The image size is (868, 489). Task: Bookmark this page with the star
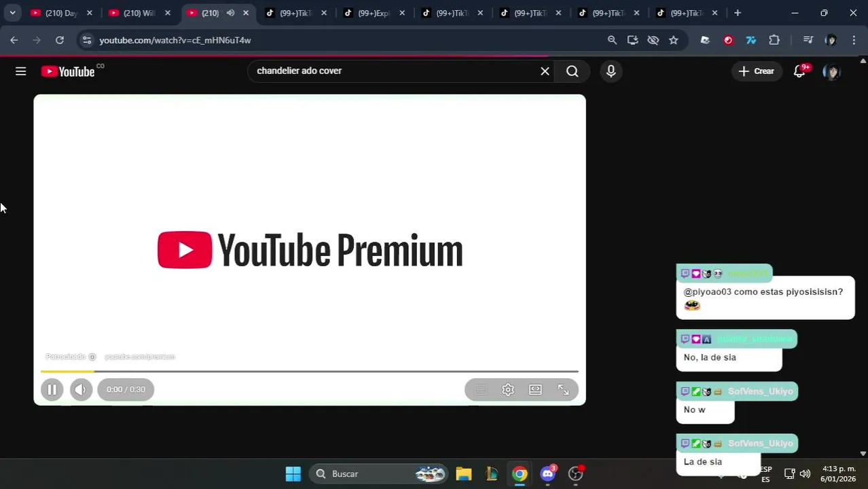[673, 40]
